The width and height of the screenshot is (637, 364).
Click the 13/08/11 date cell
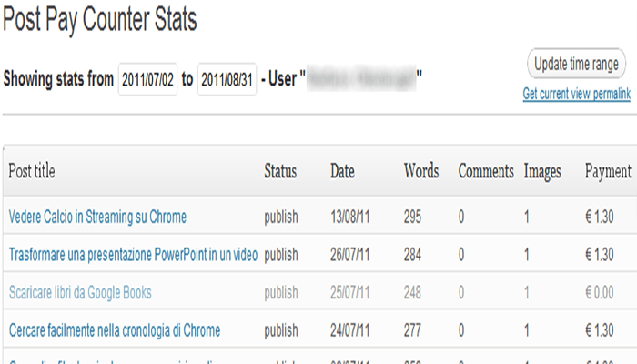click(349, 217)
